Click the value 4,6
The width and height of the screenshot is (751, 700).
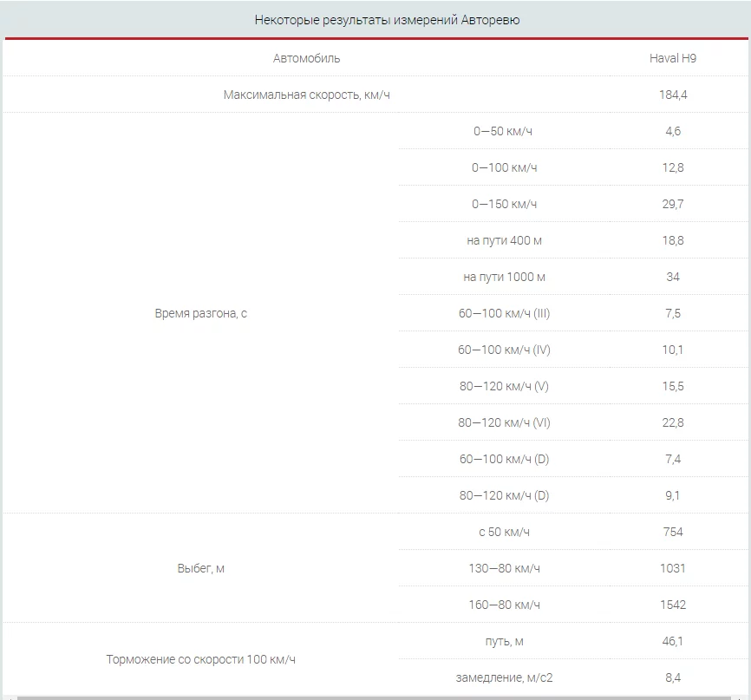tap(673, 131)
